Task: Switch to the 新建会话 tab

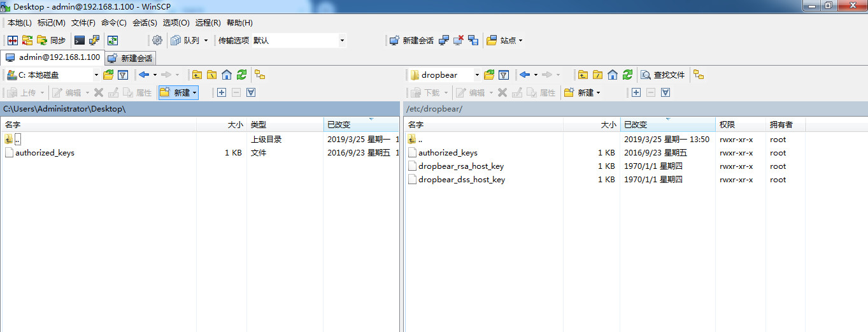Action: pos(131,58)
